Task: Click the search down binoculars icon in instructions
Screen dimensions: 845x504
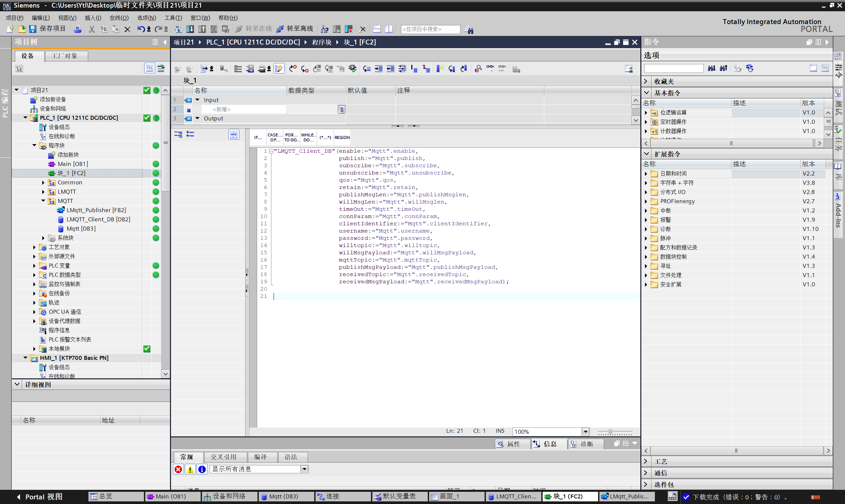Action: coord(711,68)
